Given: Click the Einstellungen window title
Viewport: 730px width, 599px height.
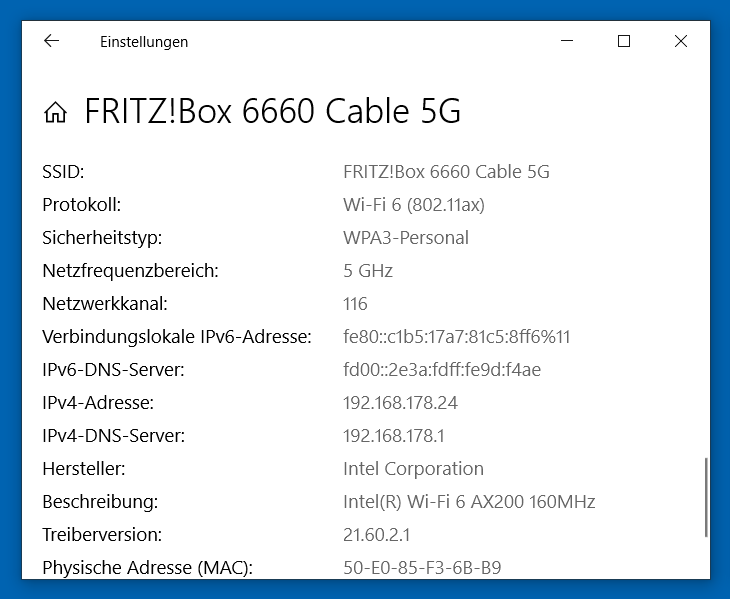Looking at the screenshot, I should point(144,42).
